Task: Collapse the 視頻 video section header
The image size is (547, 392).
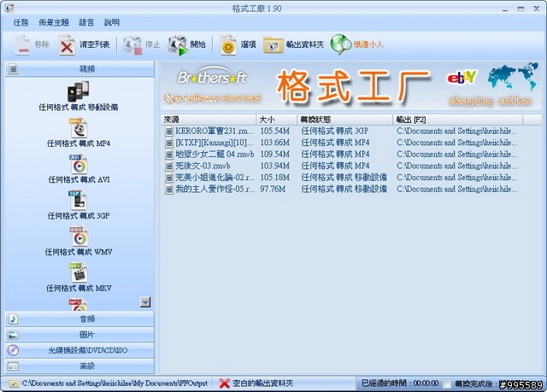Action: pyautogui.click(x=79, y=69)
